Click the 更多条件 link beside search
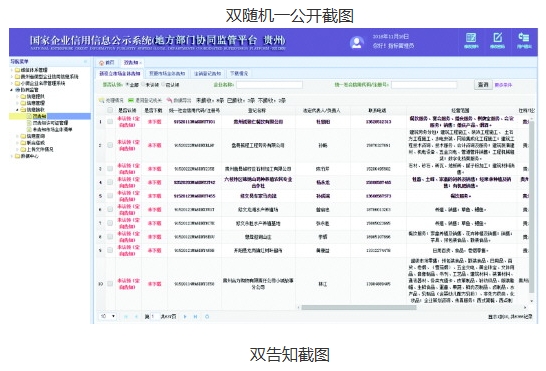This screenshot has width=546, height=371. [503, 85]
